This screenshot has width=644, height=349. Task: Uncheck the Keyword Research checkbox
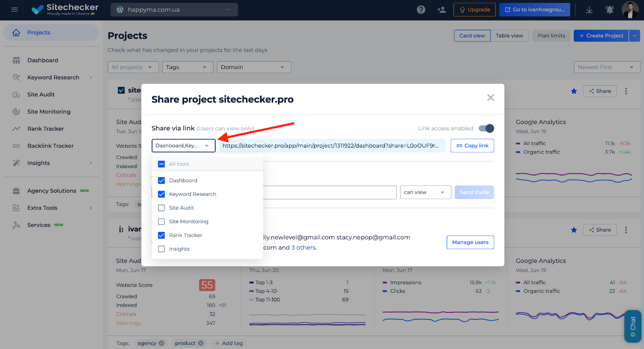click(161, 194)
